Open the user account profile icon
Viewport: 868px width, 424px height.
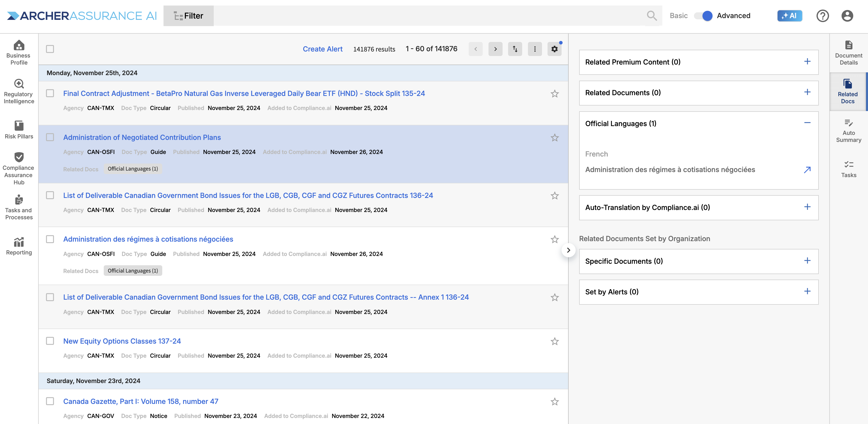point(847,16)
